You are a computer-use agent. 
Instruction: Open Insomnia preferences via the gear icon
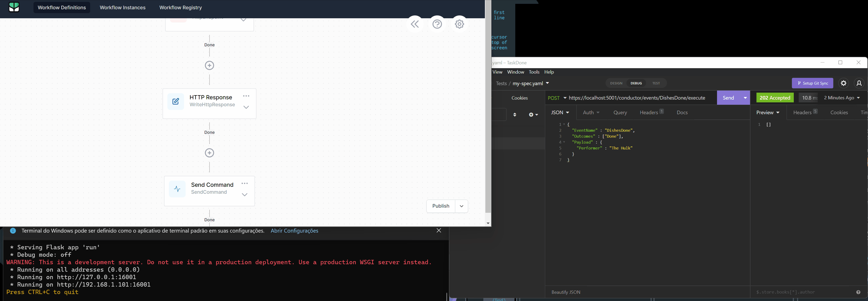pos(844,83)
